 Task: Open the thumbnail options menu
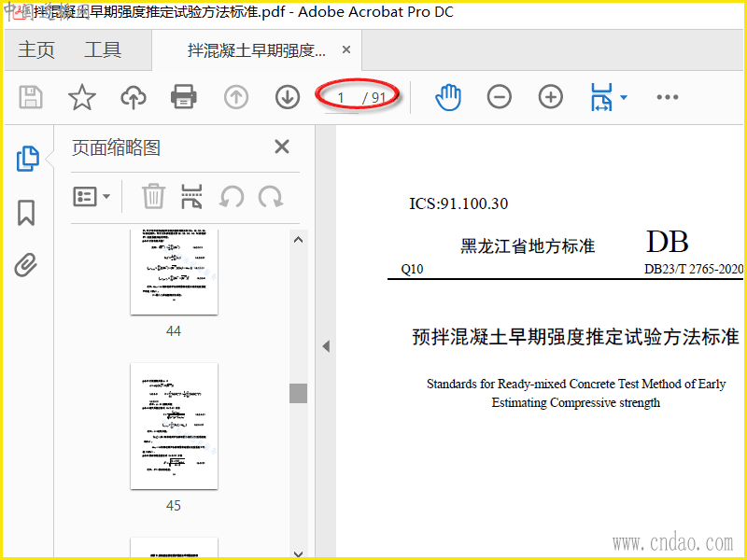[x=92, y=196]
